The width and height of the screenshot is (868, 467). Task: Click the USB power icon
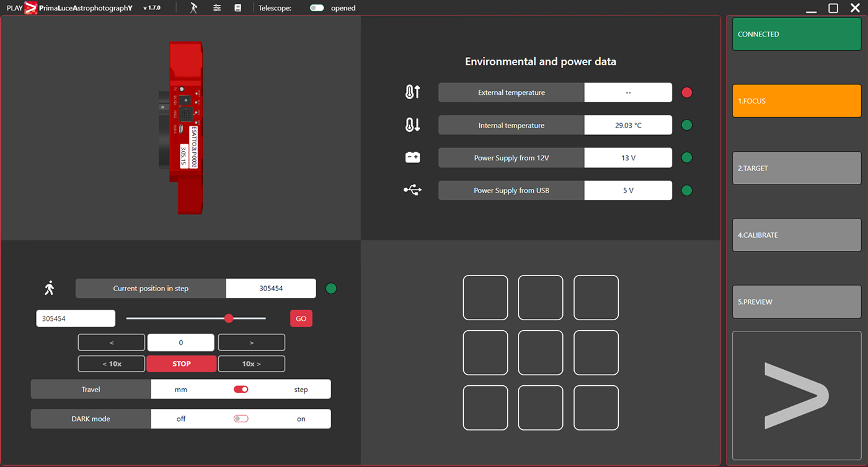(413, 190)
